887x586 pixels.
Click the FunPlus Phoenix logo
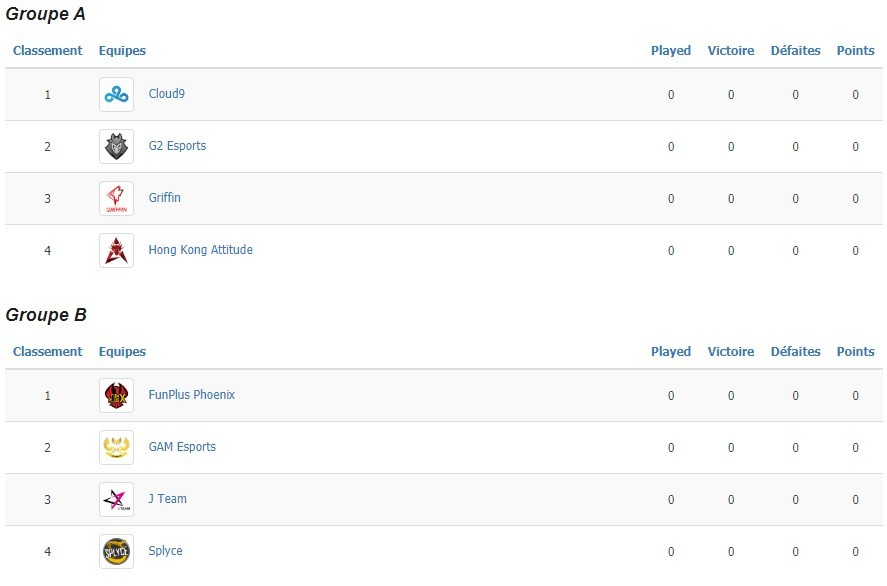(117, 395)
